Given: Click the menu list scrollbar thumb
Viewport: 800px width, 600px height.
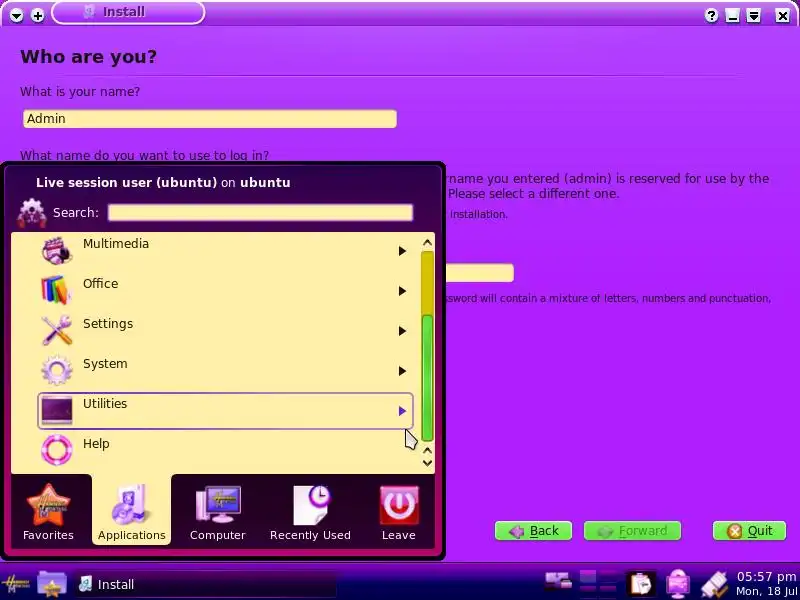Looking at the screenshot, I should pos(428,378).
